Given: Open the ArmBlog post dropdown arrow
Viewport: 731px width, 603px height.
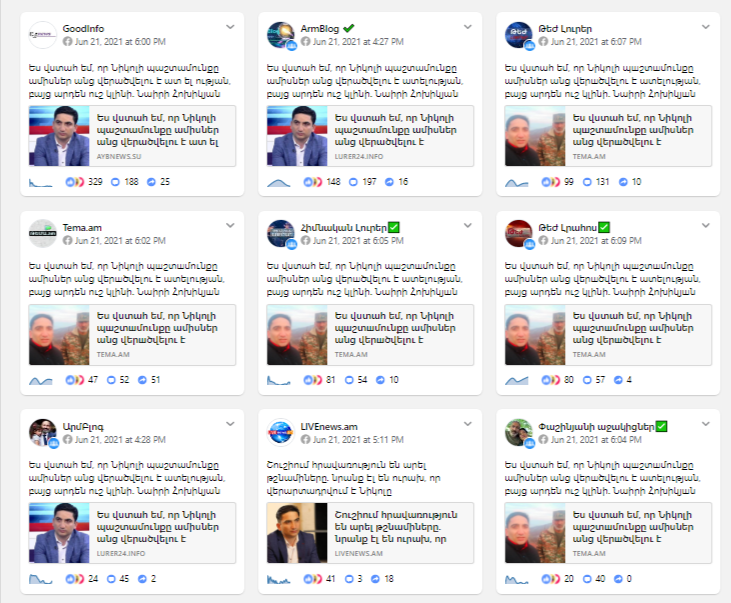Looking at the screenshot, I should (x=468, y=27).
